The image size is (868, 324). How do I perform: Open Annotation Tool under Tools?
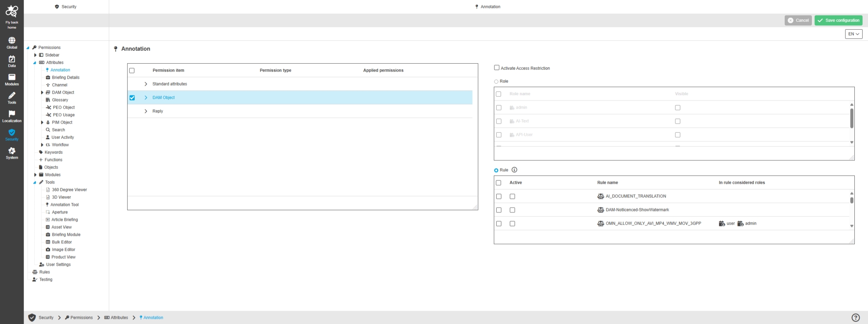[64, 205]
